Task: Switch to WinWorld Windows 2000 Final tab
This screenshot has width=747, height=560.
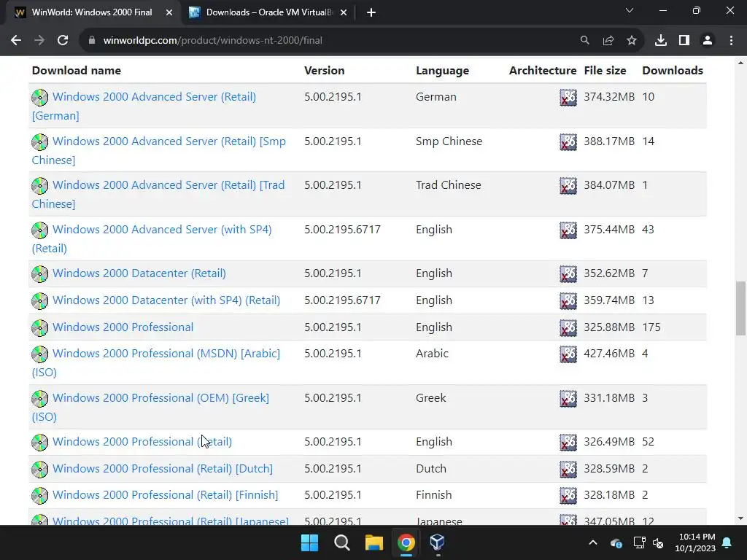Action: point(92,12)
